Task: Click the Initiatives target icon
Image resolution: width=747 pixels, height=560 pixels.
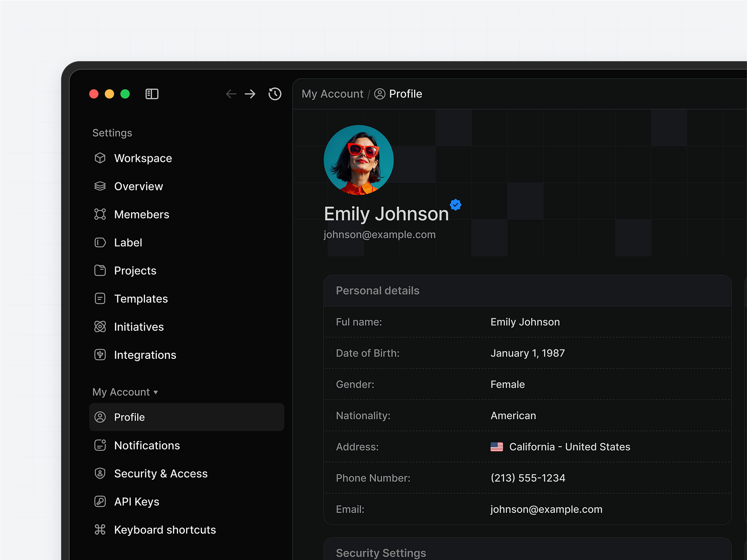Action: (x=100, y=327)
